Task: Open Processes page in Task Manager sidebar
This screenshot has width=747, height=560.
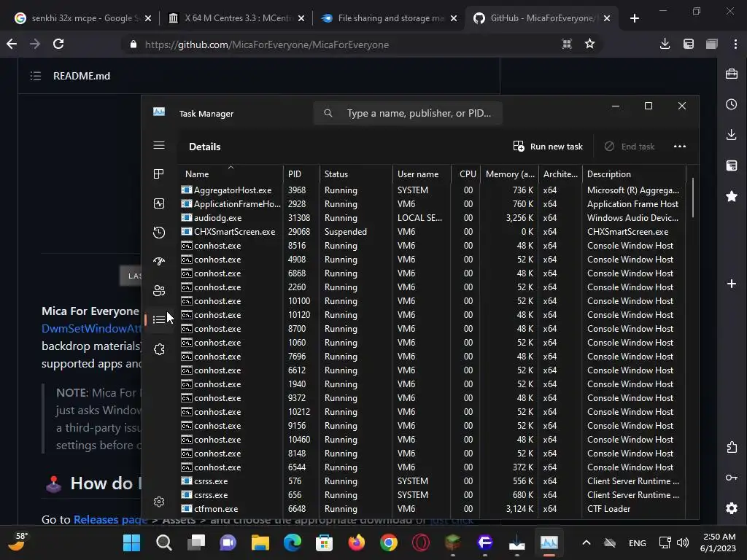Action: pos(159,174)
